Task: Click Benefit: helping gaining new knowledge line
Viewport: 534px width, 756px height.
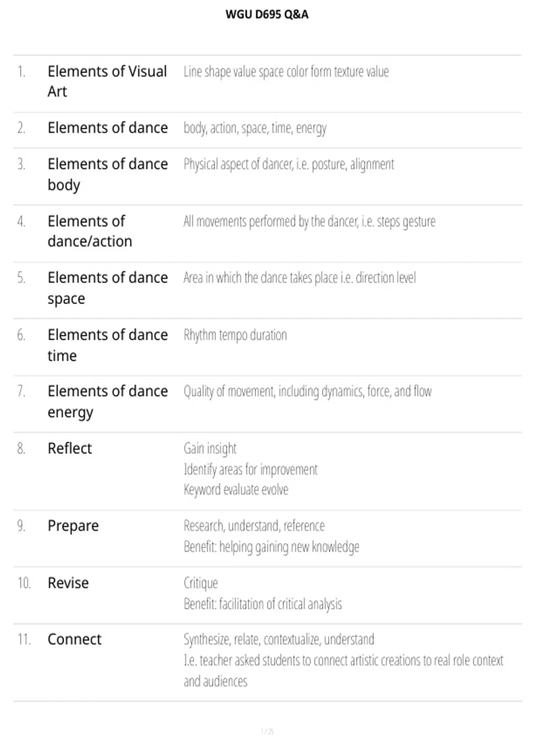Action: pos(271,547)
